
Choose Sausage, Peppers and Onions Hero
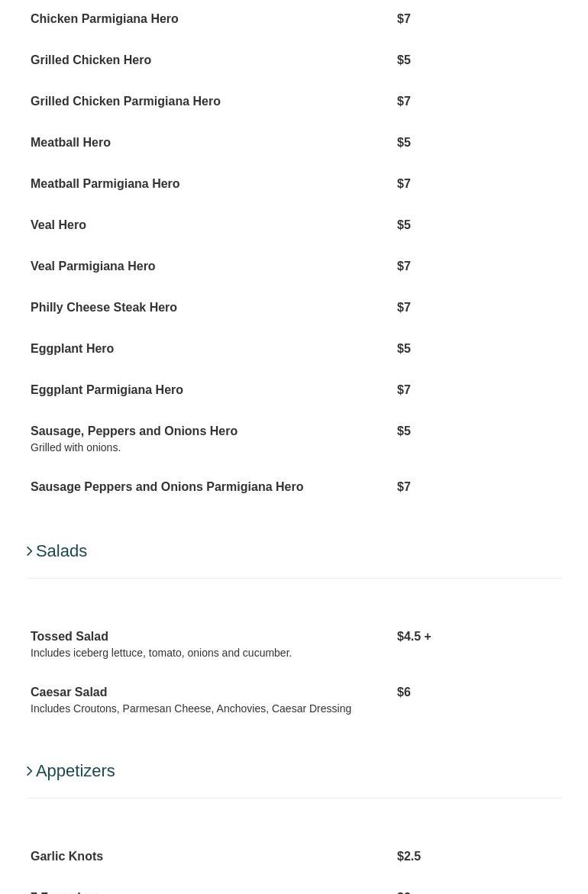pyautogui.click(x=134, y=431)
